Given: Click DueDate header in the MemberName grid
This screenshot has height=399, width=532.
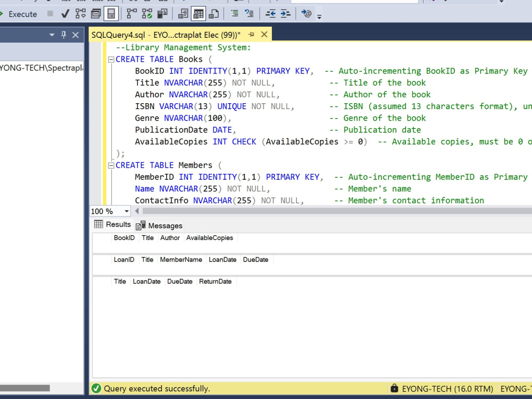Looking at the screenshot, I should [x=255, y=260].
